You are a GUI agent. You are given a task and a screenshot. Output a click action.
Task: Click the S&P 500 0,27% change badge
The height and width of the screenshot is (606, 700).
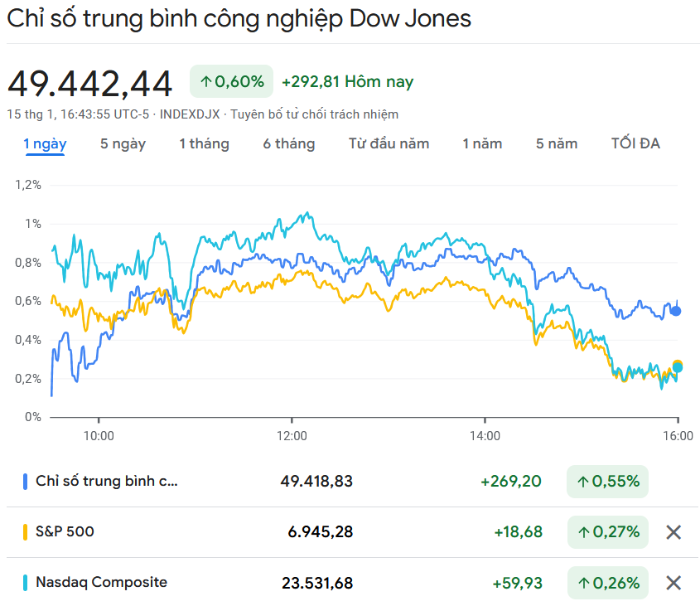click(x=607, y=532)
